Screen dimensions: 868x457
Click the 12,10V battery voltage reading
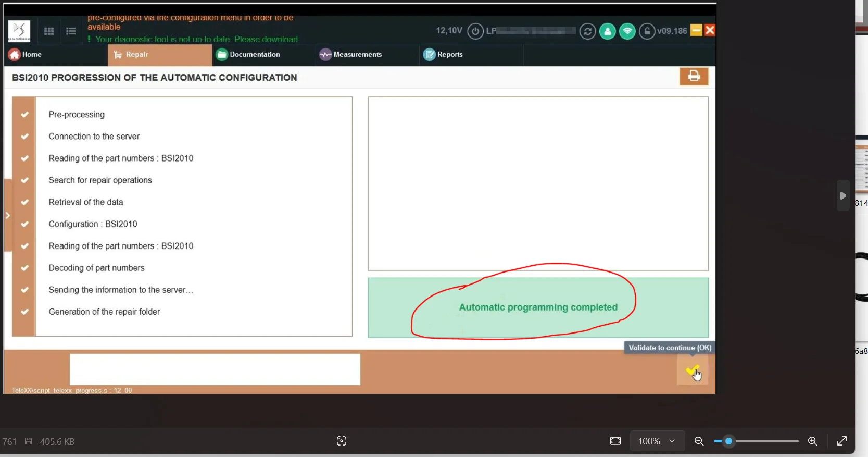(449, 31)
